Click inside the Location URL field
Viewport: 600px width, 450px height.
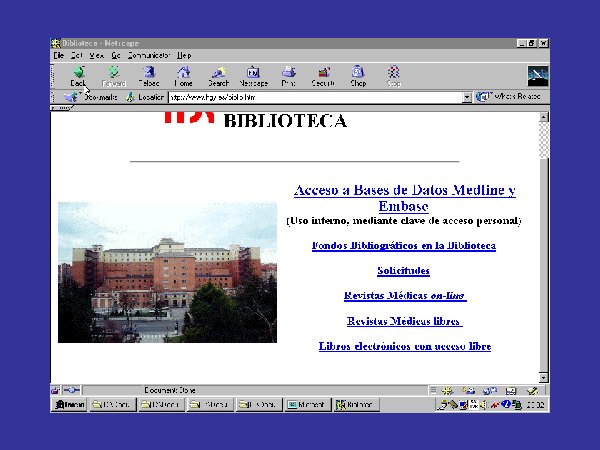[315, 98]
